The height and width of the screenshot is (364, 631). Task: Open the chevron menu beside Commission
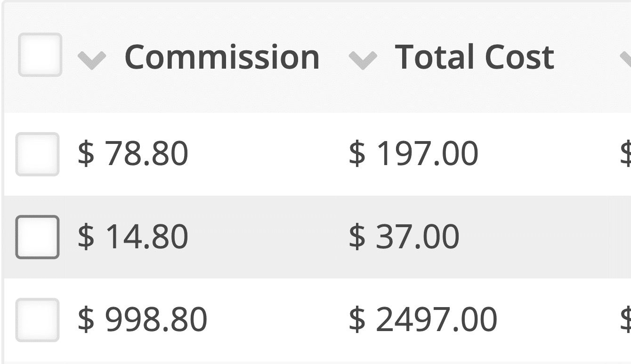(92, 60)
